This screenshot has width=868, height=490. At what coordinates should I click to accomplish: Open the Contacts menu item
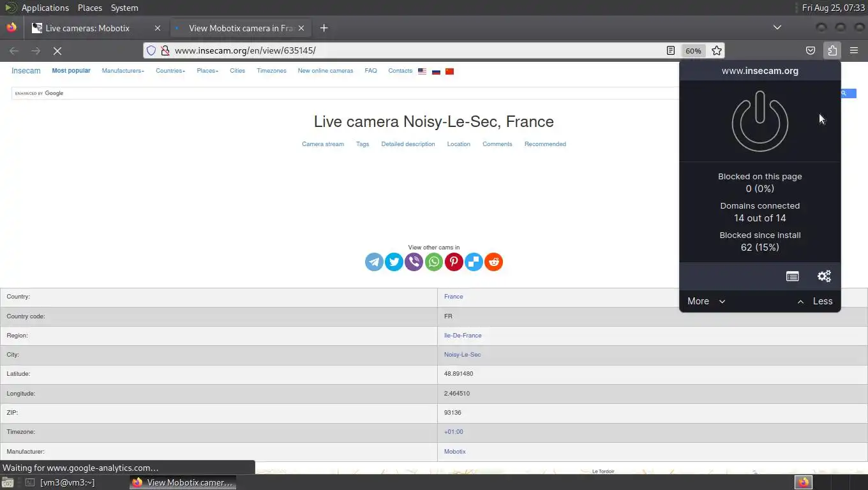(400, 71)
